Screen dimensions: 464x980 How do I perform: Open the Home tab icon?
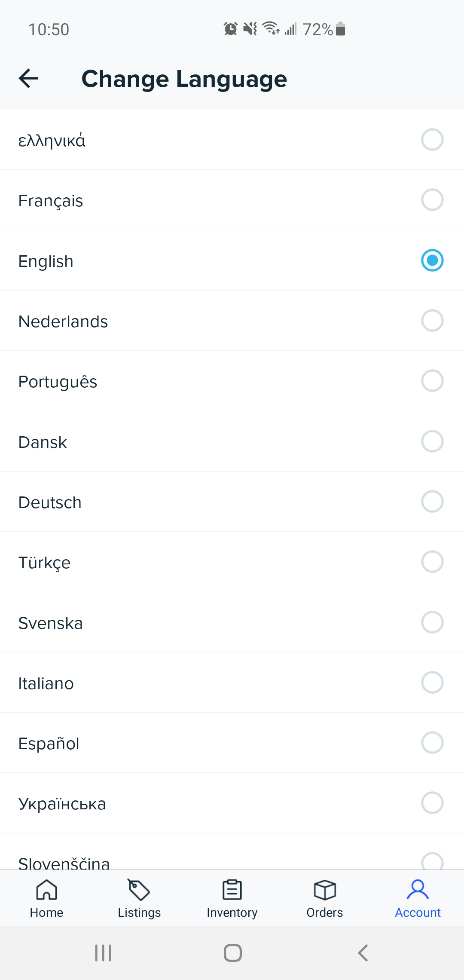pos(46,889)
